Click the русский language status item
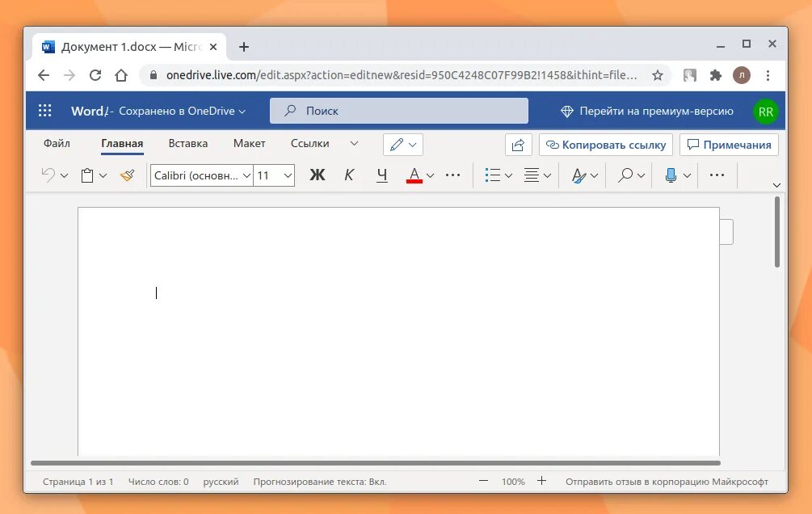Screen dimensions: 812x514 (221, 482)
